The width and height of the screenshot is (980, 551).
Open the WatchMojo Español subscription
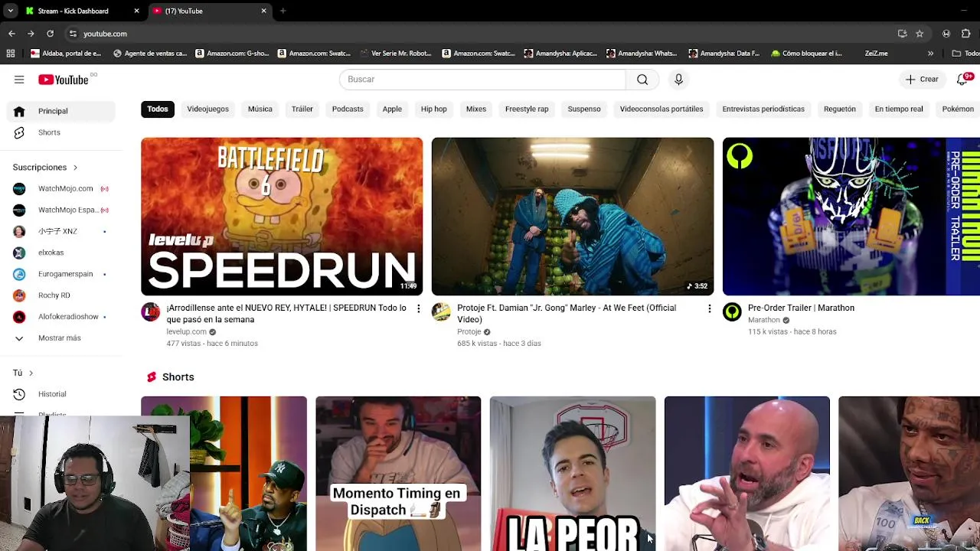click(60, 210)
